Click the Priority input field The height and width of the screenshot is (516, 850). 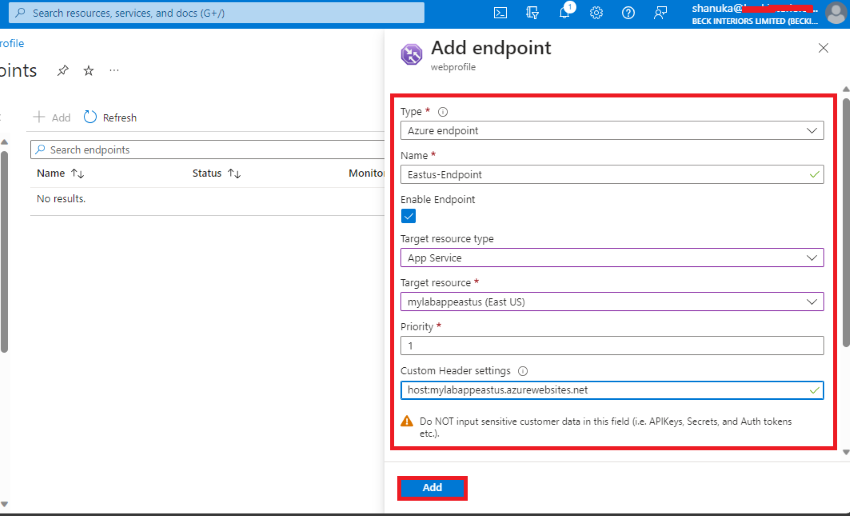[x=612, y=346]
